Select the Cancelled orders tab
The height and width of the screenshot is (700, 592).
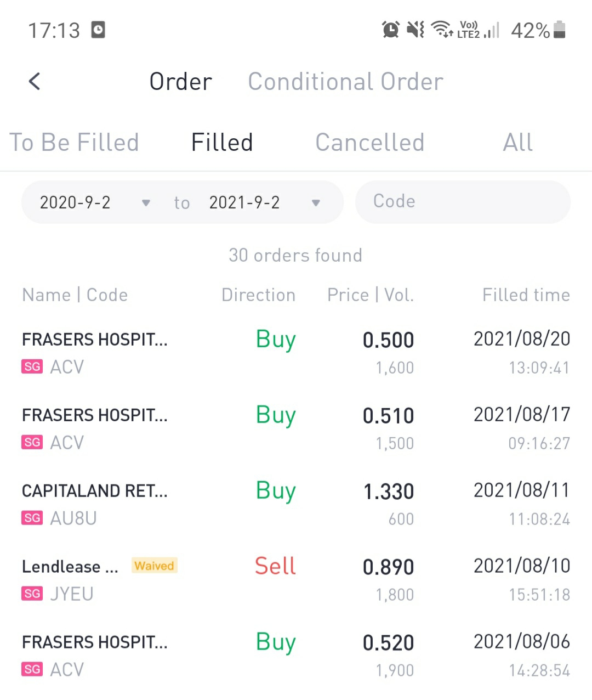[370, 143]
